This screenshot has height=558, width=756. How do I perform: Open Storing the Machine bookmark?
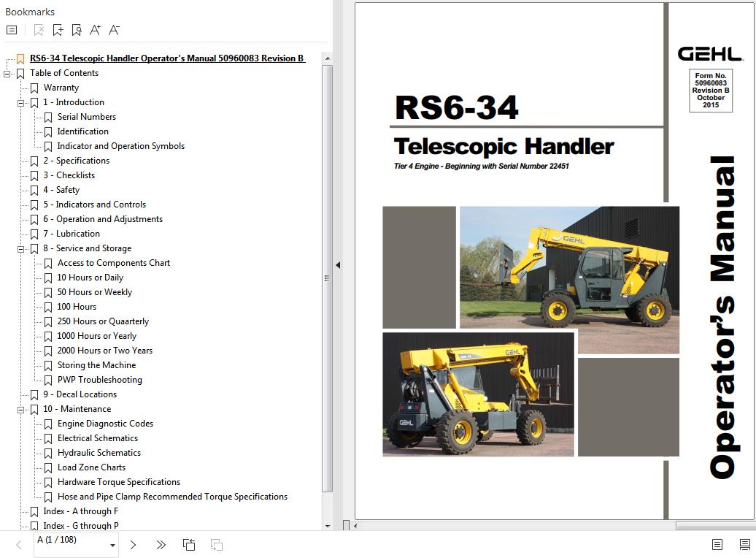tap(96, 365)
